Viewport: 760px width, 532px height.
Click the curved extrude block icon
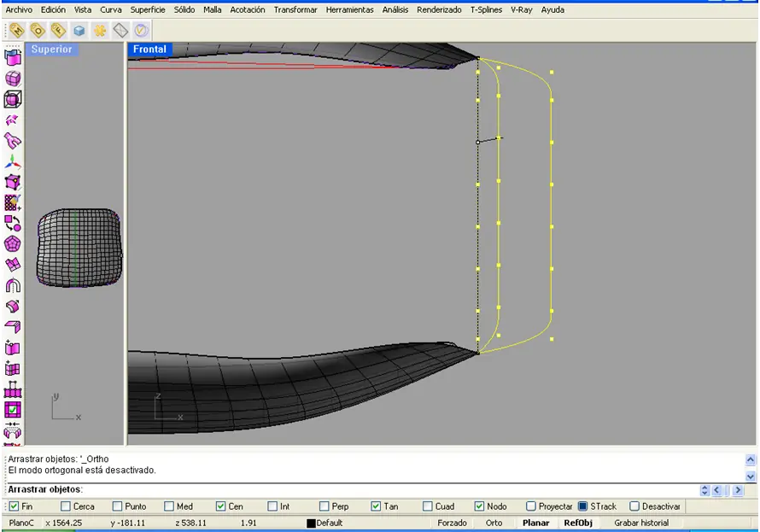[13, 307]
